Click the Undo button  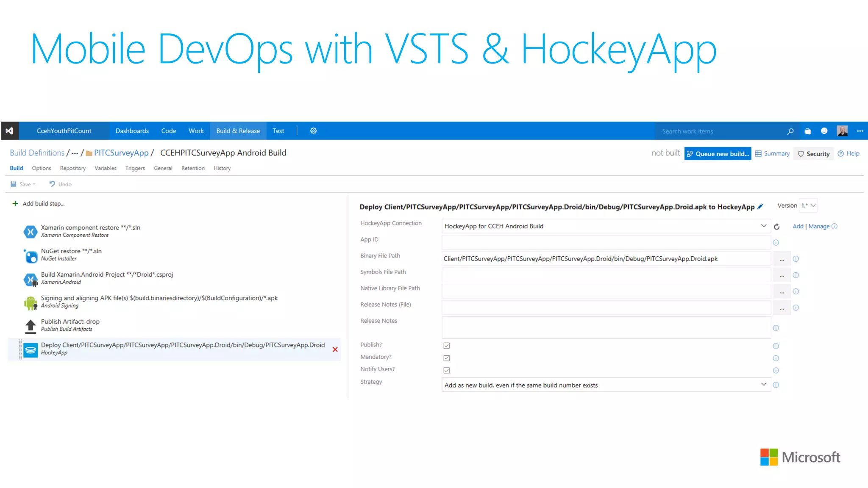coord(60,184)
